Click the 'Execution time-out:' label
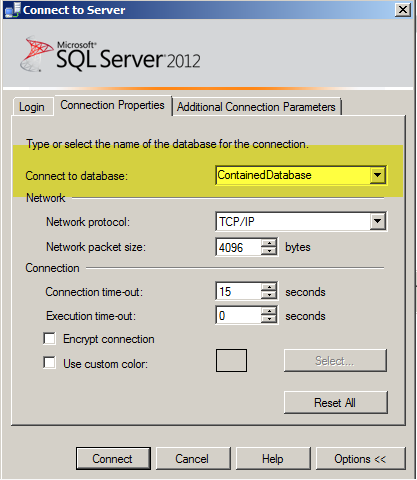The width and height of the screenshot is (417, 480). [x=91, y=316]
